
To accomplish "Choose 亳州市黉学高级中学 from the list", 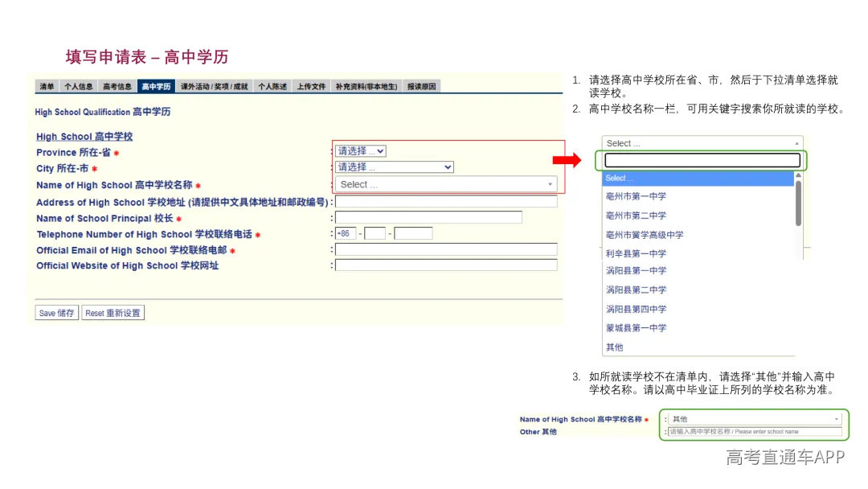I will [645, 235].
